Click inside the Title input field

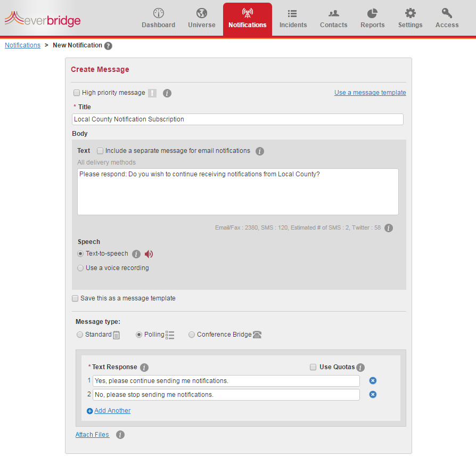(237, 119)
